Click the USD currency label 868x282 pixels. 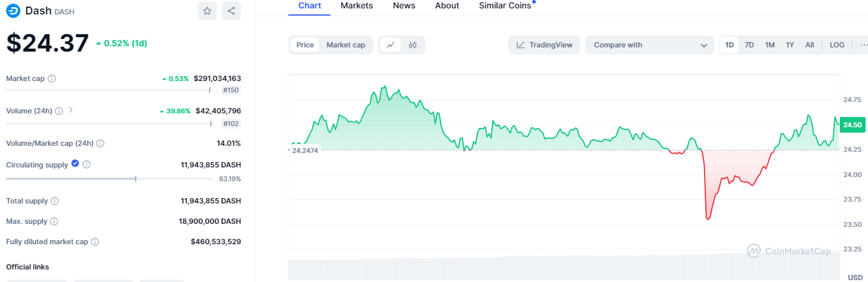(855, 277)
